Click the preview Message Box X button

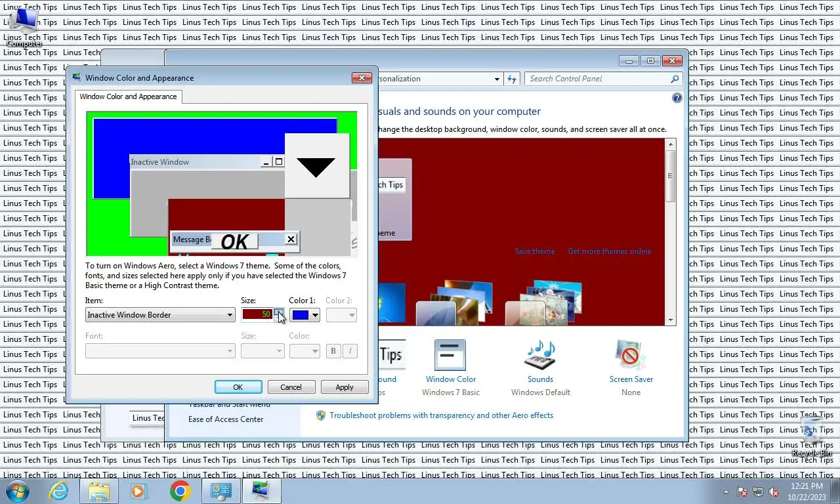click(x=291, y=239)
